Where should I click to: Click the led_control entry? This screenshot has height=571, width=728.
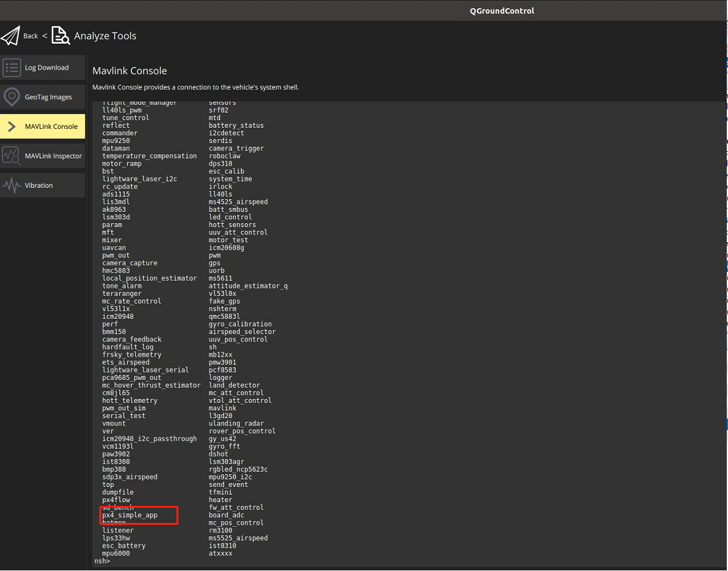coord(231,218)
